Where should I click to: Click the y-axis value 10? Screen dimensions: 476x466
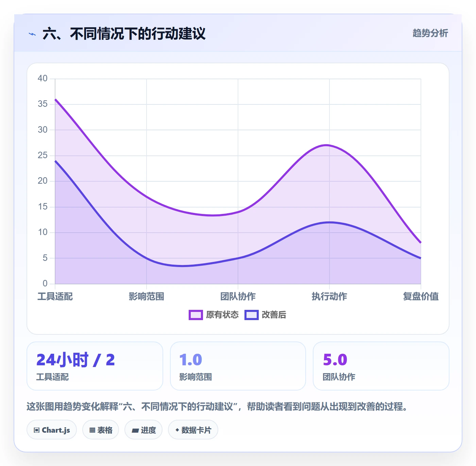tap(42, 232)
